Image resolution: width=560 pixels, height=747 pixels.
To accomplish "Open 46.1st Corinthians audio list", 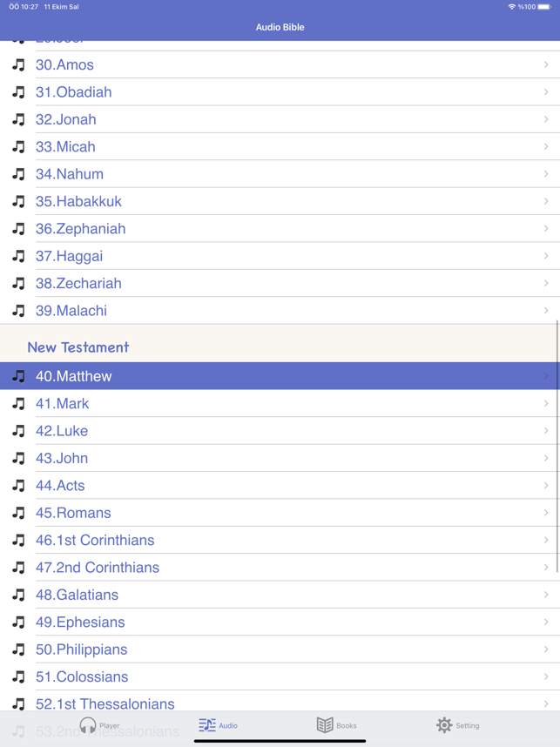I will pos(95,540).
